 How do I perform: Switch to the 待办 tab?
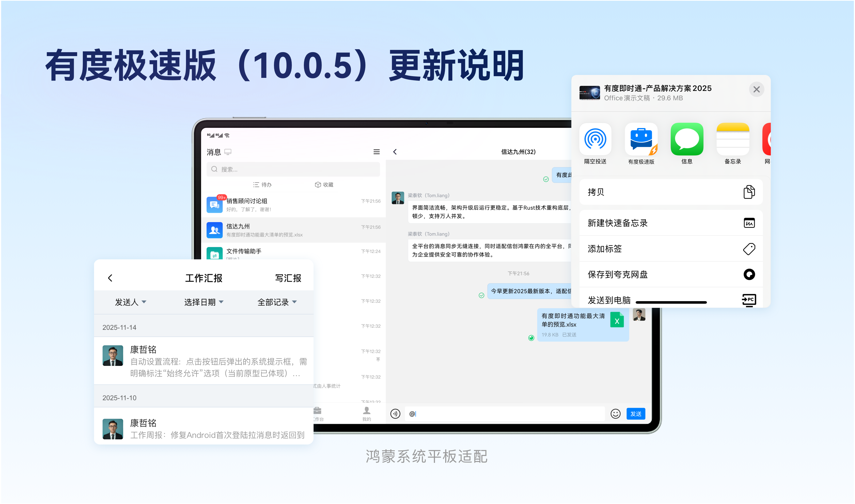[262, 185]
